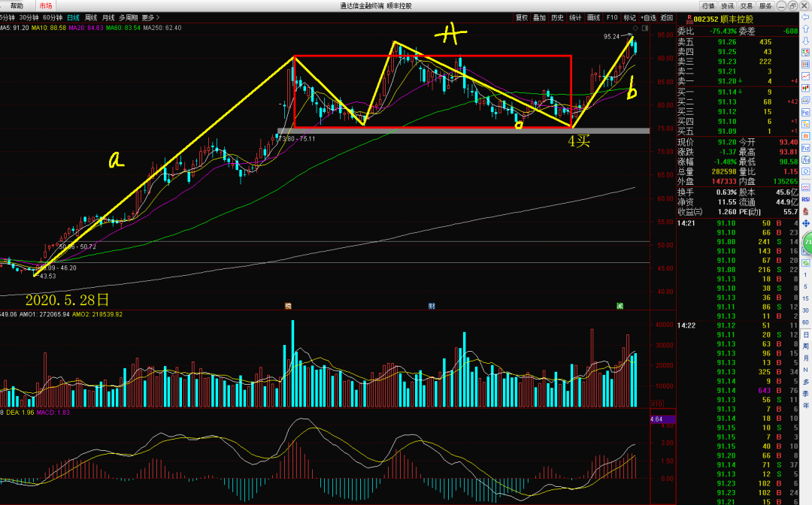Click the 画线 drawing tools button

593,17
